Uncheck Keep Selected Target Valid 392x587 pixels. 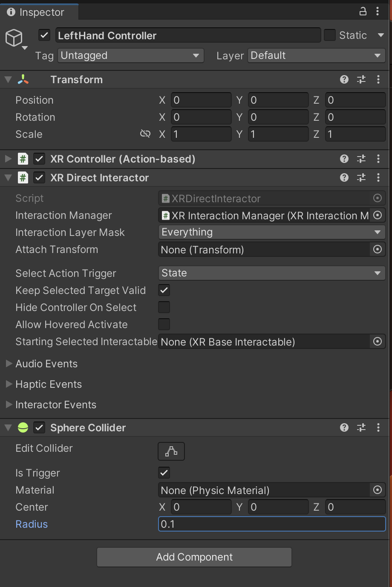pos(164,290)
